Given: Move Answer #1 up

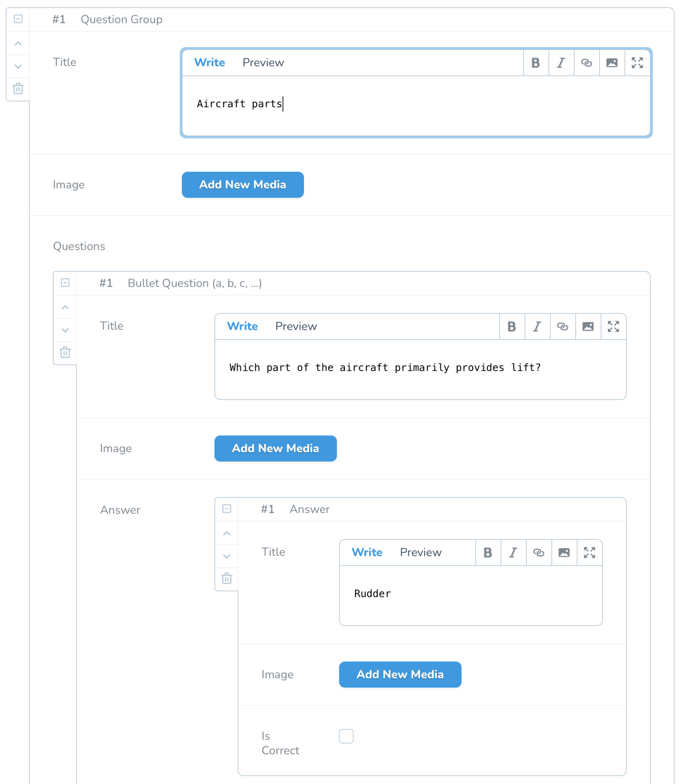Looking at the screenshot, I should tap(227, 533).
